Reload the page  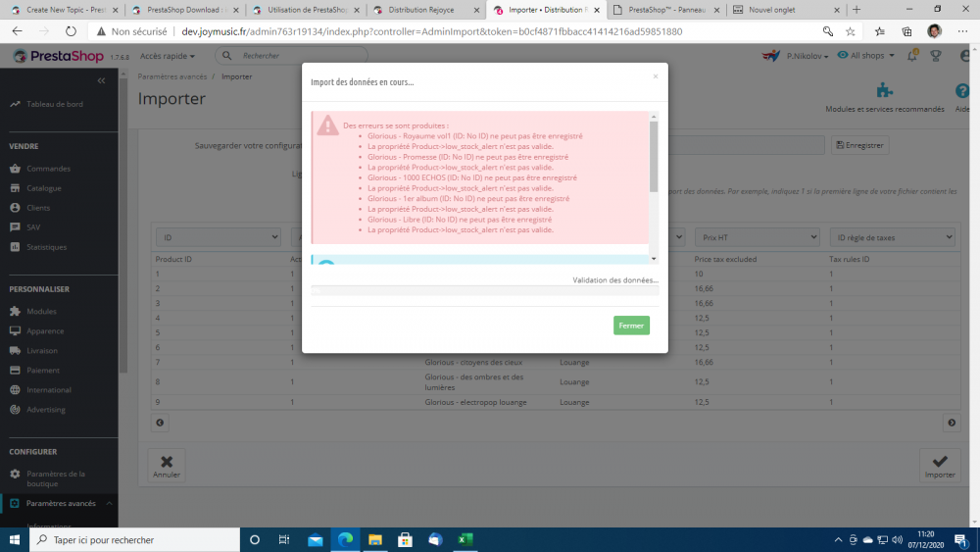click(x=71, y=31)
